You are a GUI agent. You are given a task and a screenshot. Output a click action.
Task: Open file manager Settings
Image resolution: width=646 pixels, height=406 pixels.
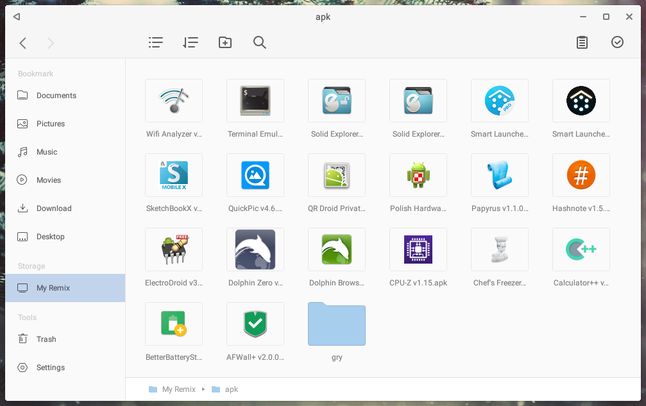[65, 367]
